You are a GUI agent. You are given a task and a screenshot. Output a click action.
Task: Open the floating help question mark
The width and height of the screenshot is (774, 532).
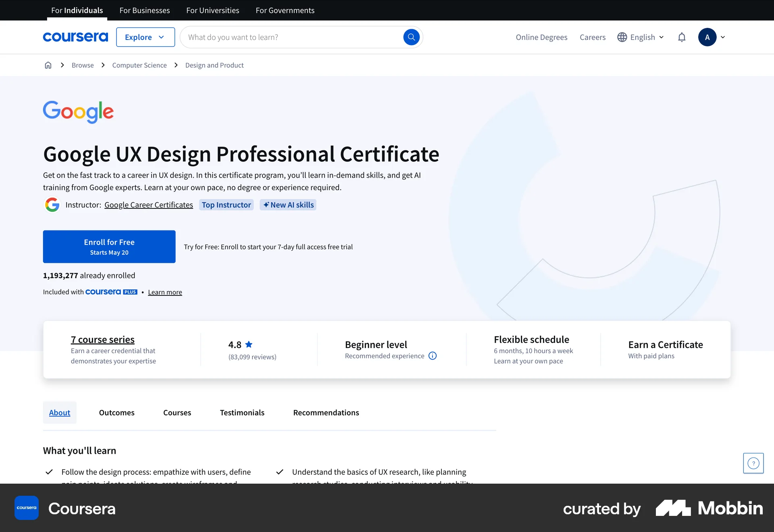tap(753, 463)
